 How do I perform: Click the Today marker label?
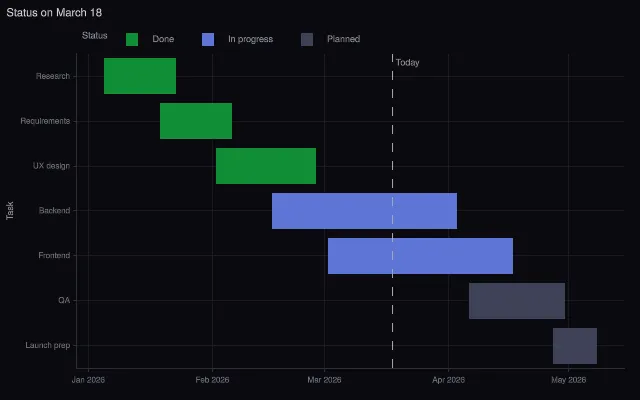407,62
